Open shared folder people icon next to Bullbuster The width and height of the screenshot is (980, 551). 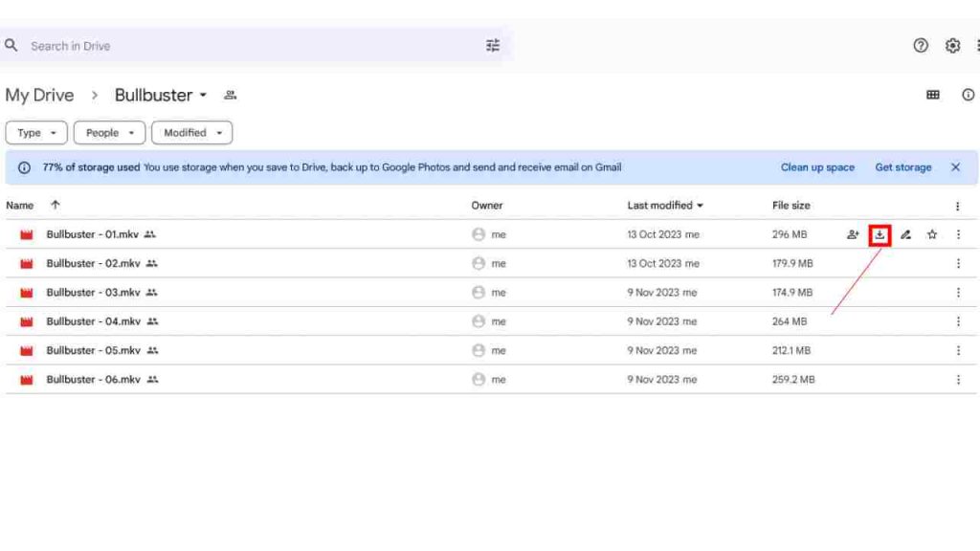(230, 95)
